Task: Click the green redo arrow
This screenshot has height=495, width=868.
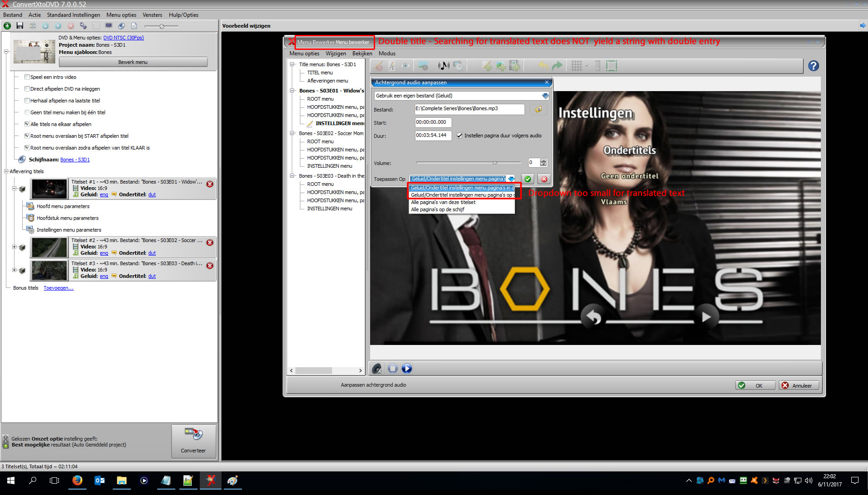Action: 557,66
